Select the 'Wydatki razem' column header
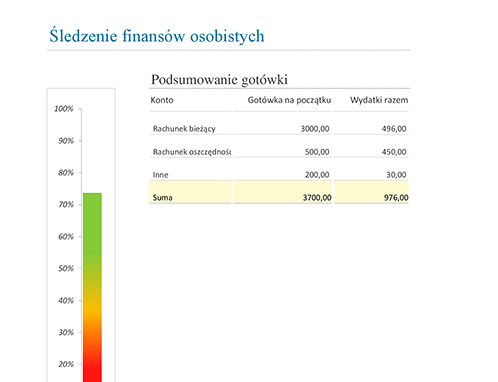This screenshot has width=498, height=382. click(379, 100)
